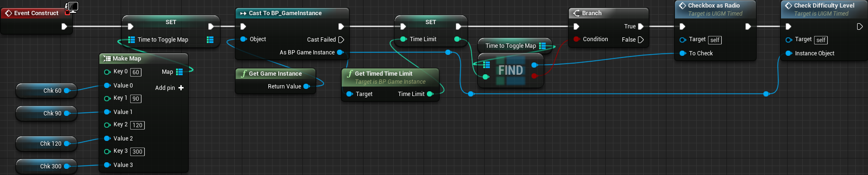Click the Key 0 input pin
This screenshot has width=868, height=175.
click(107, 72)
